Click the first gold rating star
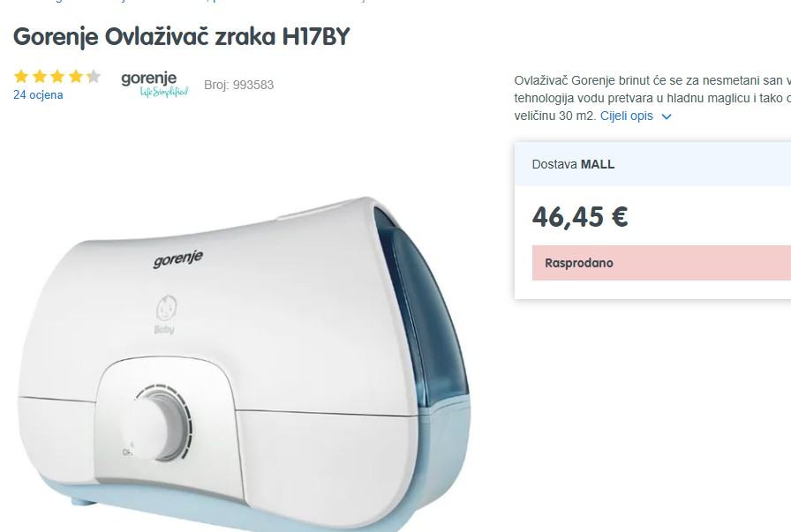This screenshot has width=791, height=532. (21, 77)
